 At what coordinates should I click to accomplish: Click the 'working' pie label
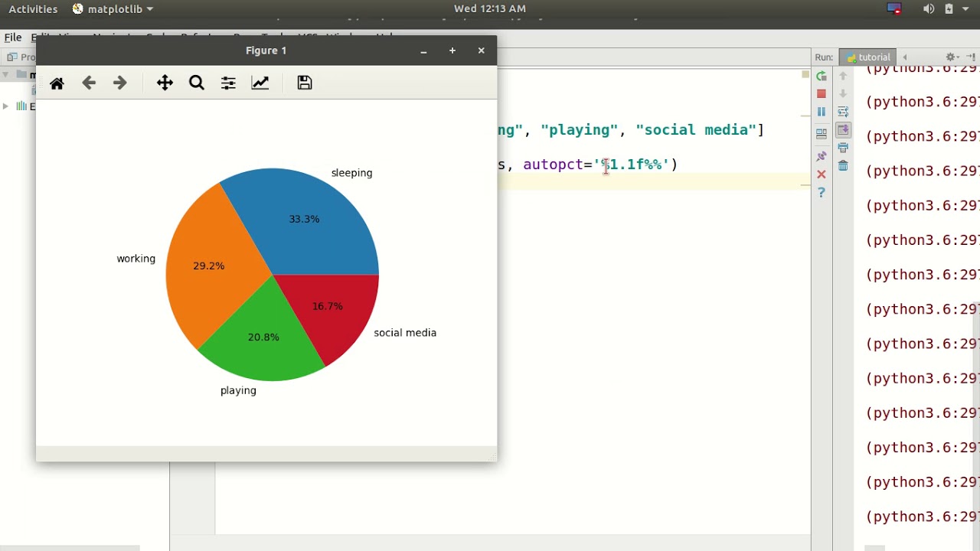click(x=136, y=259)
